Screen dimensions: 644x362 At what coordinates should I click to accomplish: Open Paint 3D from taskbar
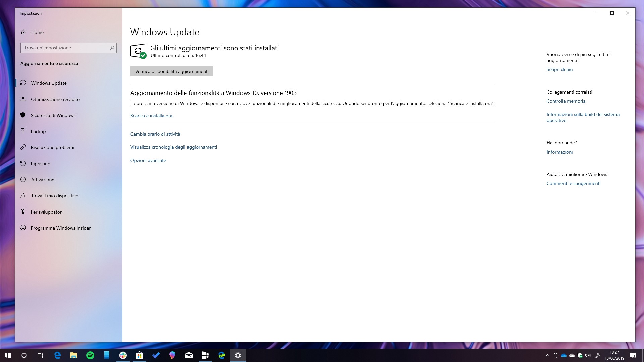click(172, 355)
